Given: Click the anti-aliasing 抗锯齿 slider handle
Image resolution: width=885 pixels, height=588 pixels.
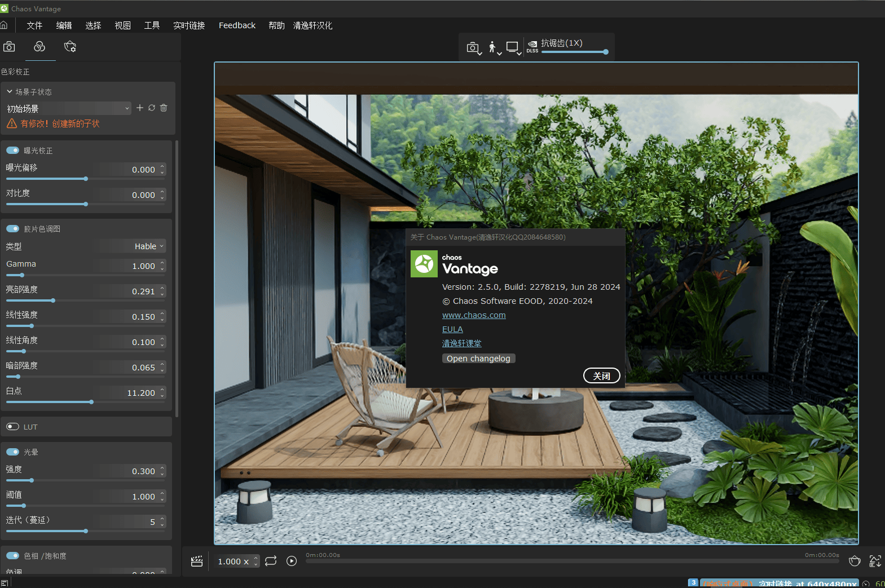Looking at the screenshot, I should pyautogui.click(x=606, y=52).
